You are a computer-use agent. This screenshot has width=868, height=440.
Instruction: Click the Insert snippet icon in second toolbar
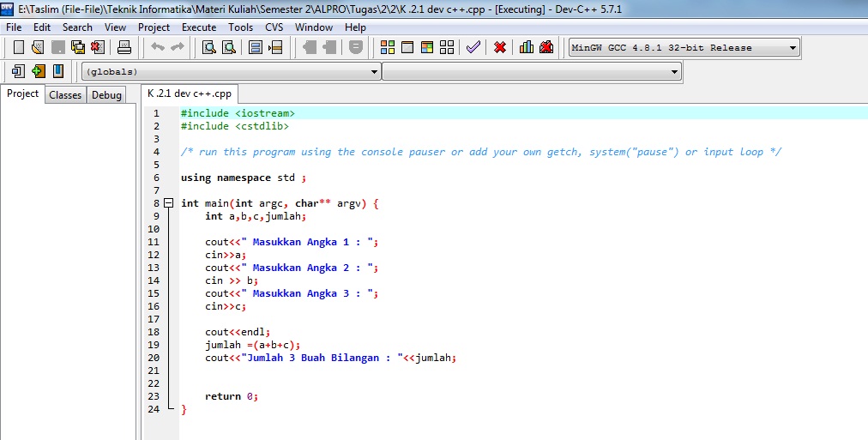point(18,71)
